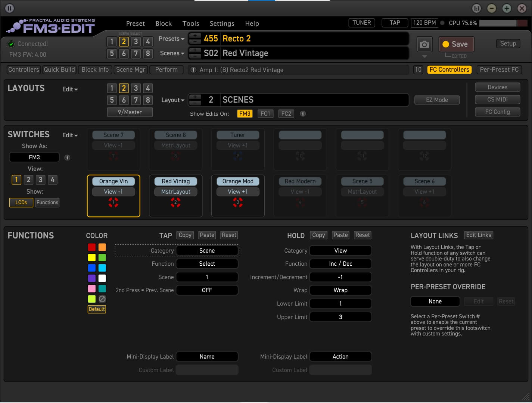This screenshot has width=532, height=403.
Task: Open Per-Preset Override None dropdown
Action: click(x=435, y=301)
